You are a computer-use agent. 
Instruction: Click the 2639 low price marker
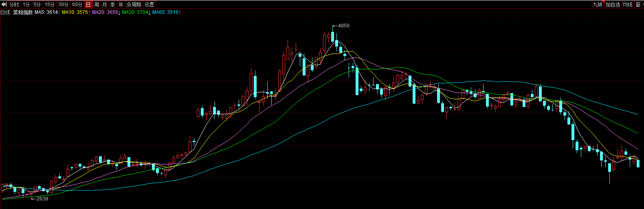pyautogui.click(x=42, y=199)
